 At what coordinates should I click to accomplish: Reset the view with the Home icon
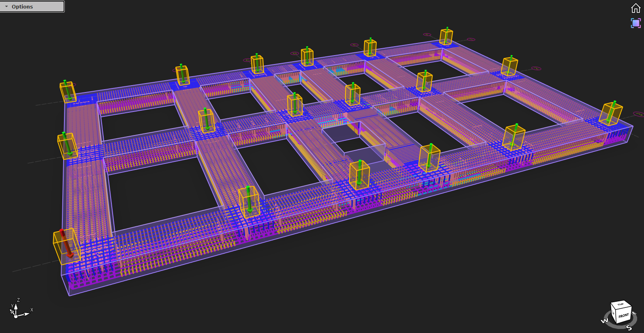tap(635, 8)
